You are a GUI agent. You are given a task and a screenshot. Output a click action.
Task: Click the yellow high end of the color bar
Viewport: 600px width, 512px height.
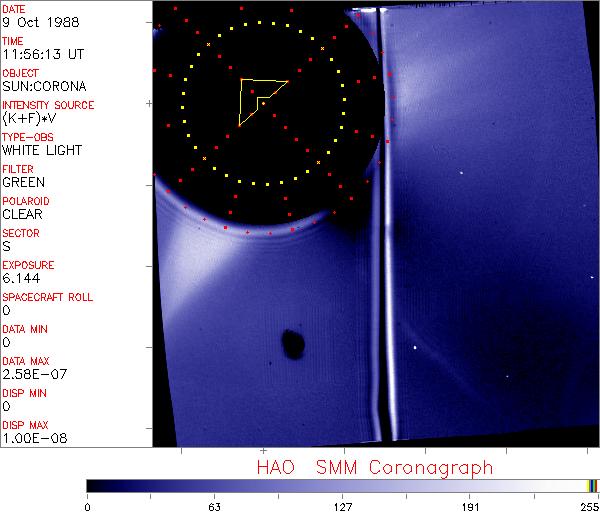(591, 485)
